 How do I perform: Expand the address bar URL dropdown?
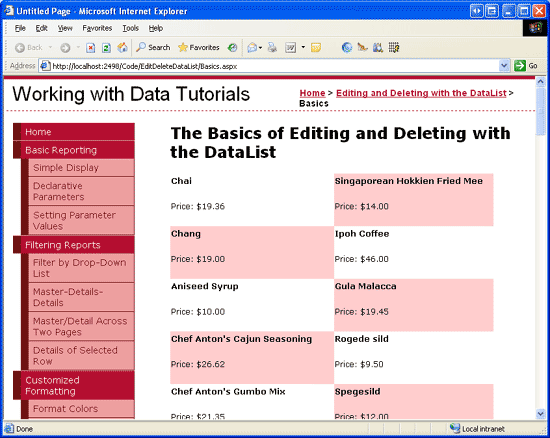pyautogui.click(x=504, y=66)
